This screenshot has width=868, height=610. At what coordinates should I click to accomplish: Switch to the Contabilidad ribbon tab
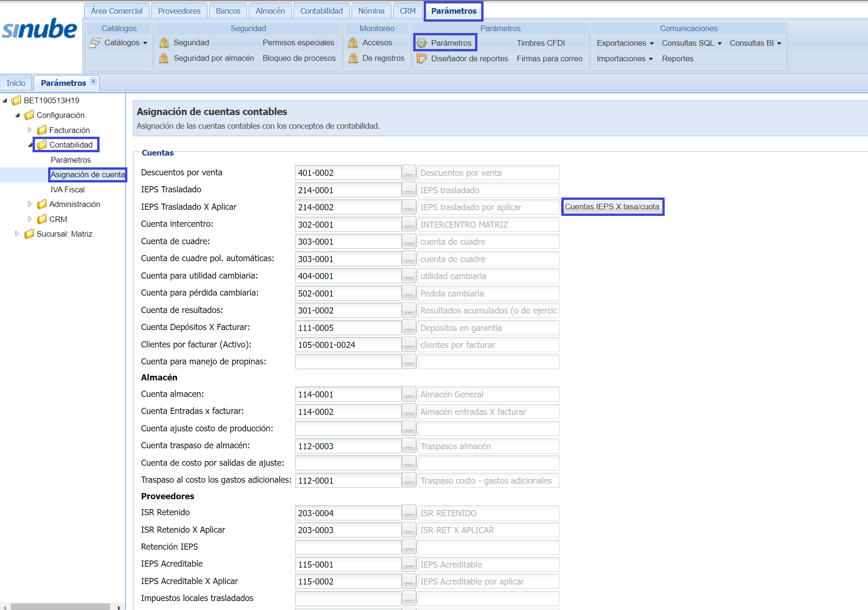(321, 11)
